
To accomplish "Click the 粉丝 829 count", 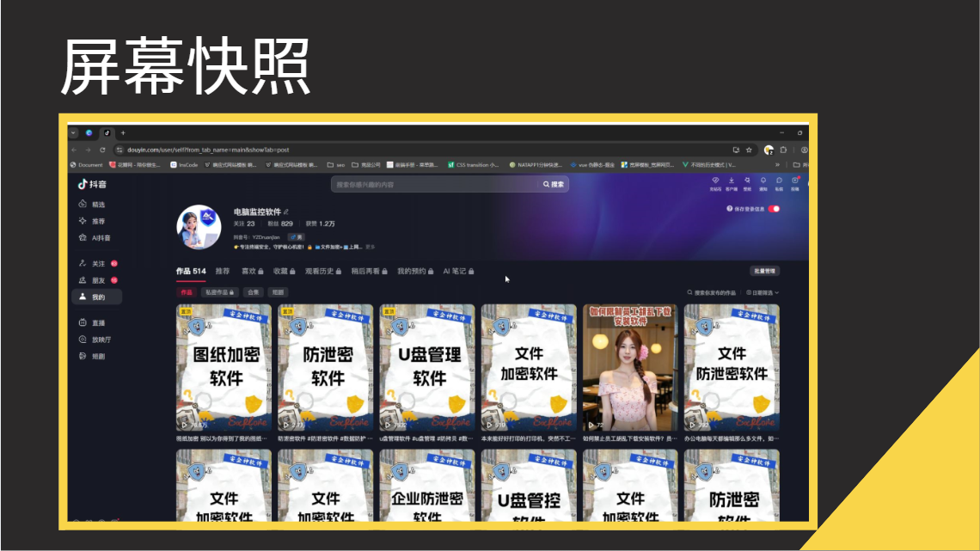I will coord(280,223).
